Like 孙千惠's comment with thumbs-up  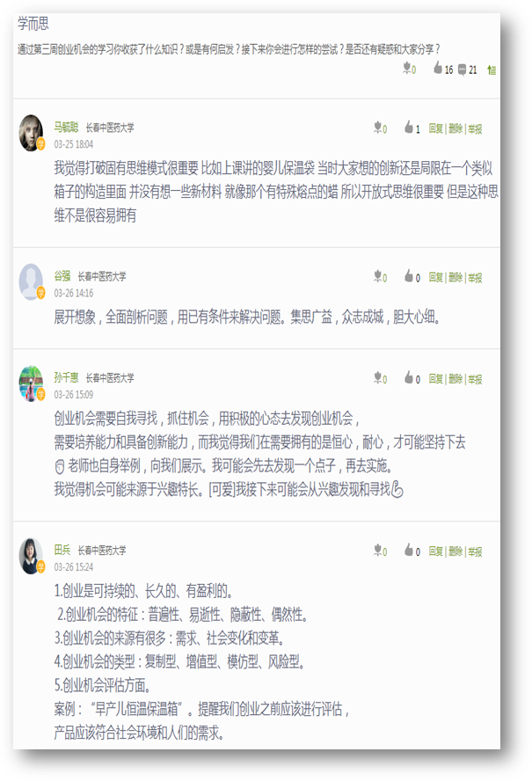pos(409,377)
